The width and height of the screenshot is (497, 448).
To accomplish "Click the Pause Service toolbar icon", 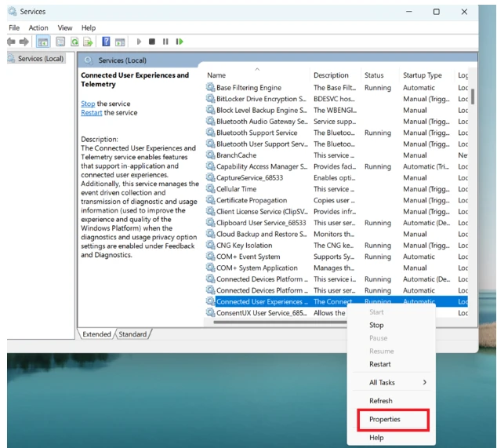I will pyautogui.click(x=165, y=42).
